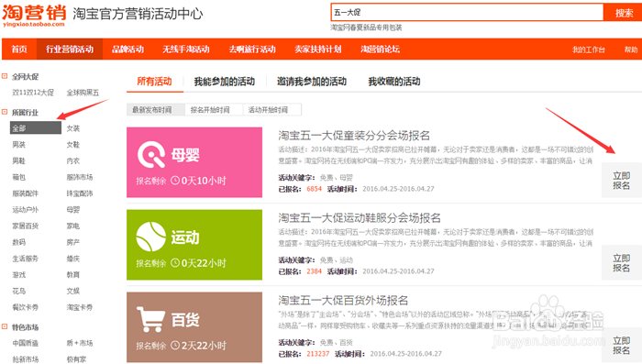Open the brown 百货 activity banner
The height and width of the screenshot is (364, 642).
tap(194, 327)
